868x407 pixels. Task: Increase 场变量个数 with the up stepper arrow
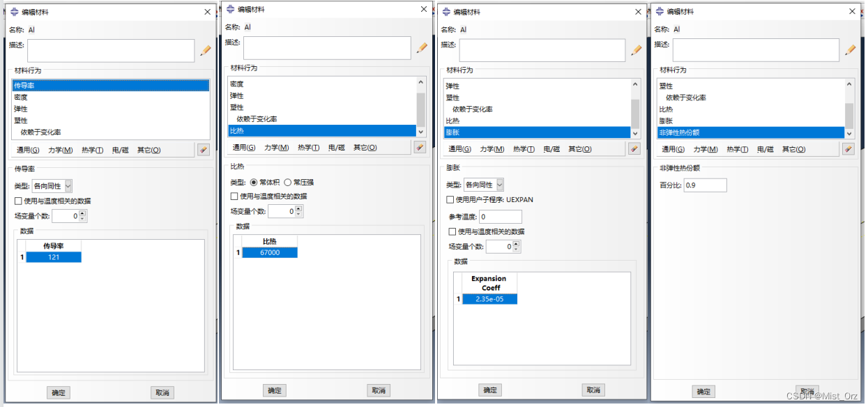(x=82, y=213)
